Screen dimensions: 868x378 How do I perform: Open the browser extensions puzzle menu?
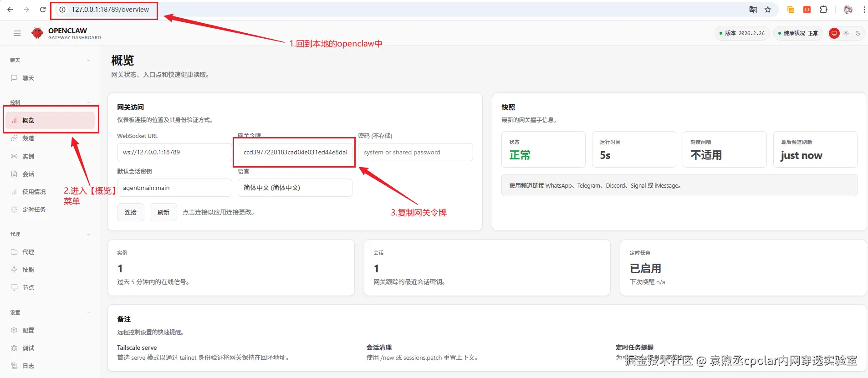pyautogui.click(x=823, y=10)
